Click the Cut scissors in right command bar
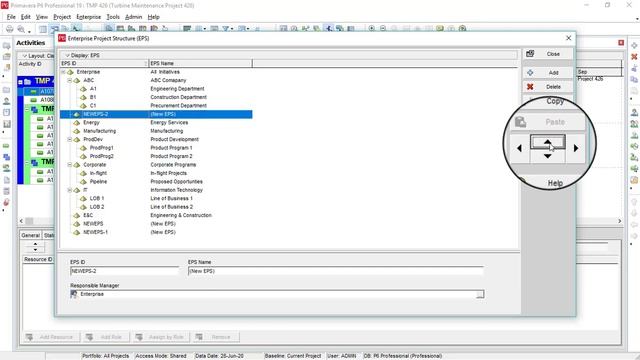This screenshot has height=360, width=640. tap(634, 68)
